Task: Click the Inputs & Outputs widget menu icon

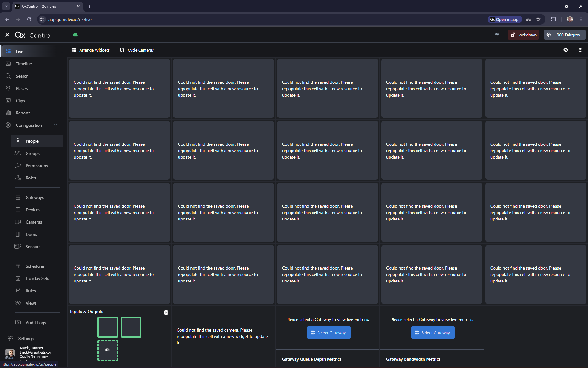Action: [166, 312]
